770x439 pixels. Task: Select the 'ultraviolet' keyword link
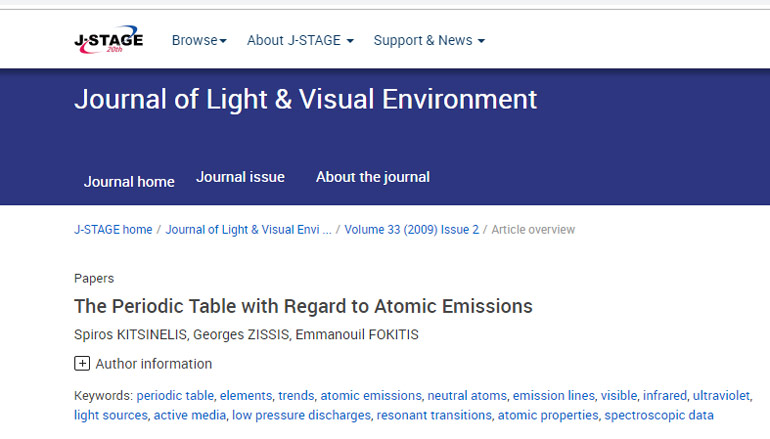[x=721, y=396]
